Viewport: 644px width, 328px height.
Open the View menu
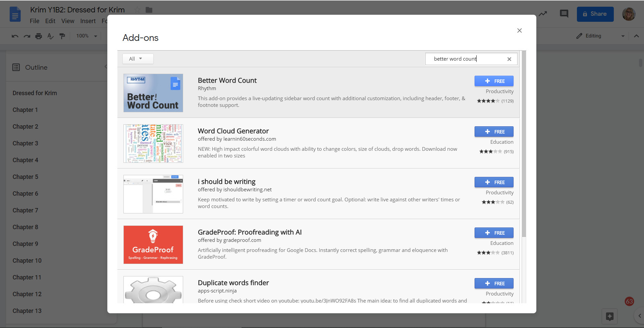[68, 21]
